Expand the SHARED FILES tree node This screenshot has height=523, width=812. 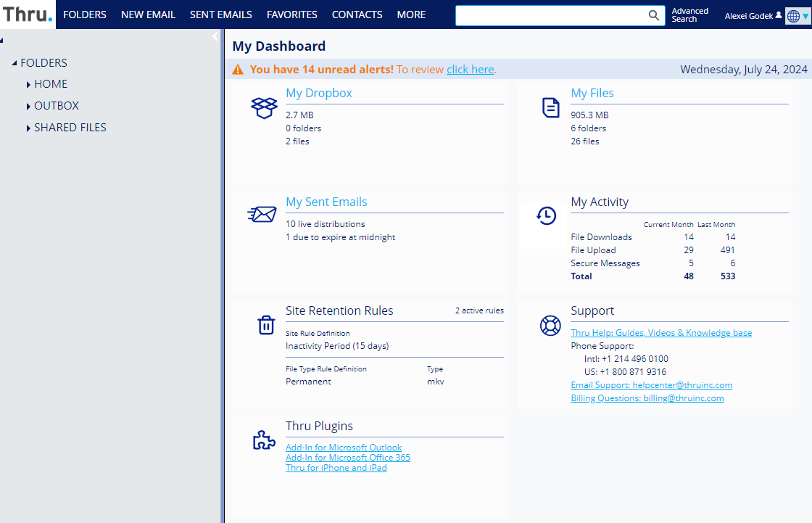coord(28,128)
